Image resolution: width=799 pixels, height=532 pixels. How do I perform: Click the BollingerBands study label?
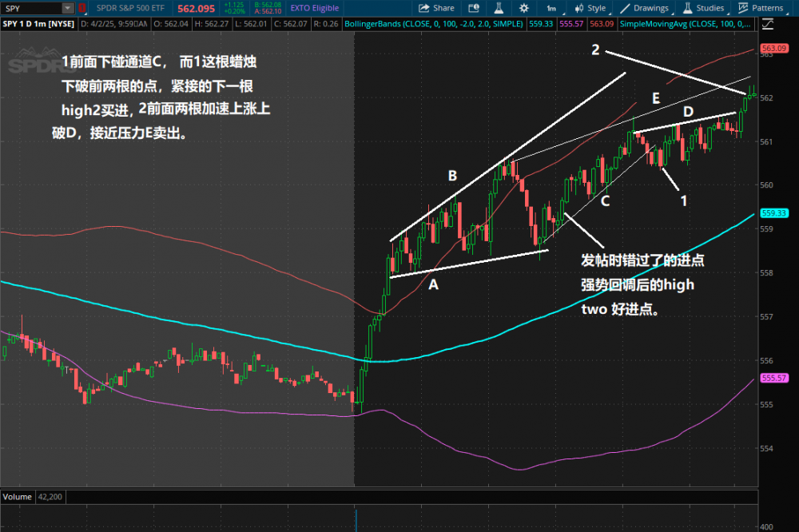pos(434,24)
